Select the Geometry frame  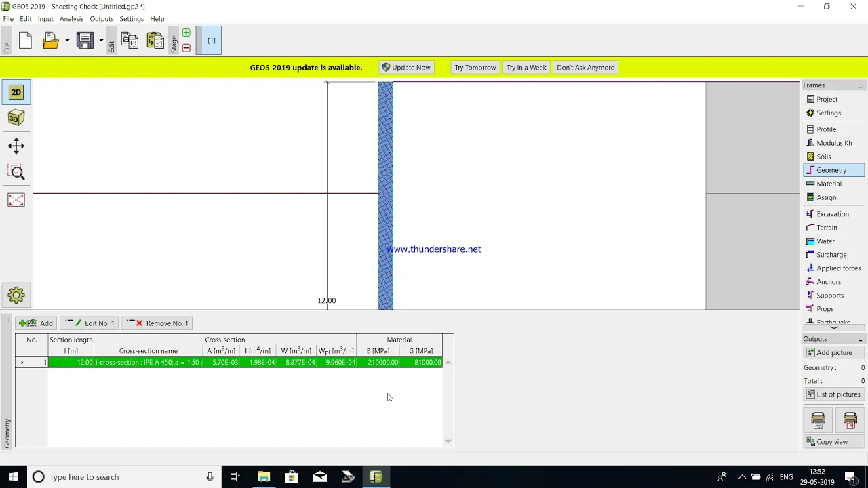point(834,170)
